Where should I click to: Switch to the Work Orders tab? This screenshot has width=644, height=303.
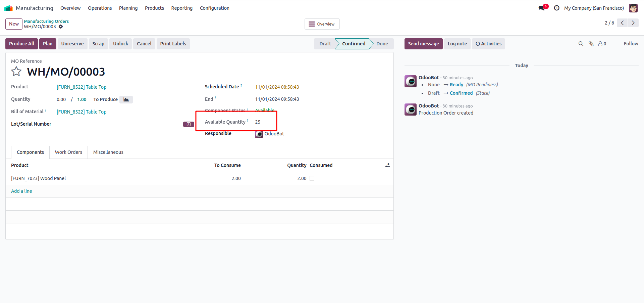68,152
